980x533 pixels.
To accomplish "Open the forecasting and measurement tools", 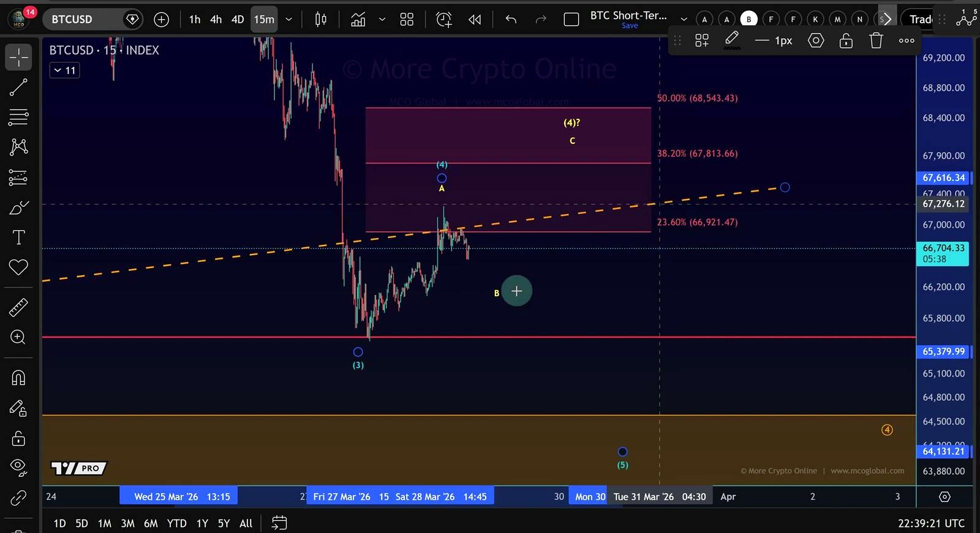I will click(x=18, y=177).
